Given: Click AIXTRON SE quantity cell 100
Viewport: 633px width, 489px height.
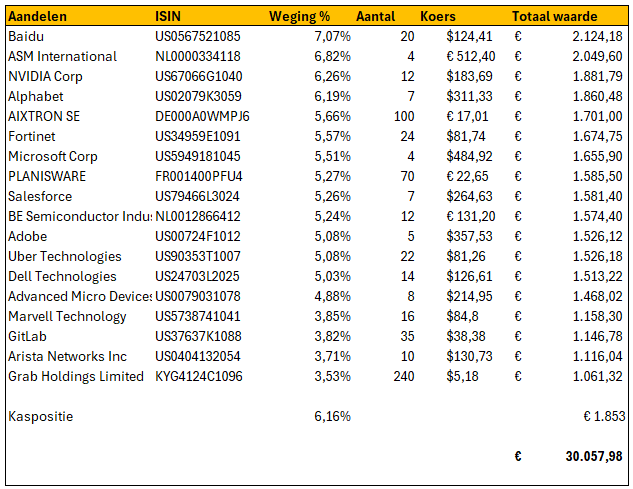Looking at the screenshot, I should (x=402, y=117).
